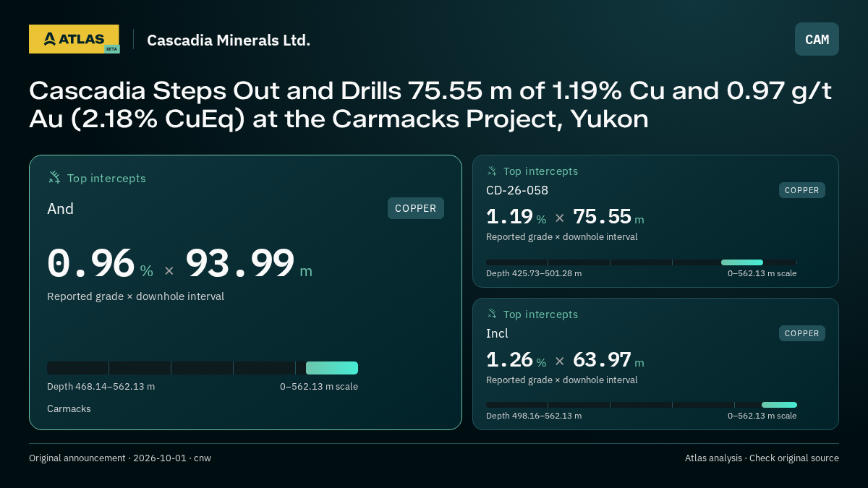
Task: Click the depth bar for 498.16–562.13 m
Action: pos(642,405)
